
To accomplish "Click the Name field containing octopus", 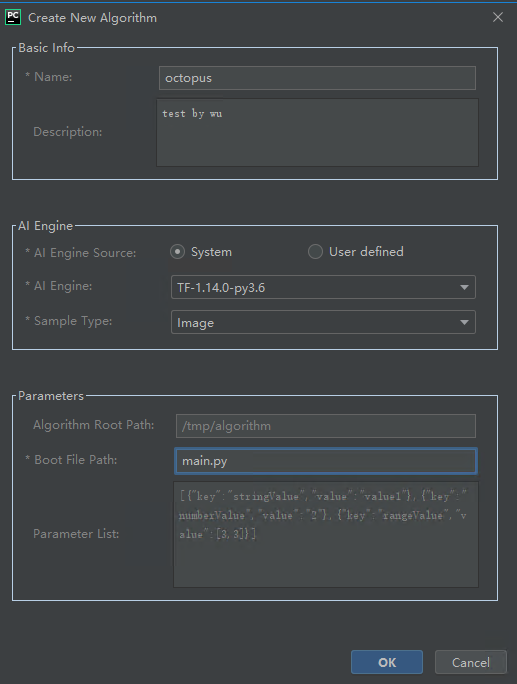I will pyautogui.click(x=317, y=78).
